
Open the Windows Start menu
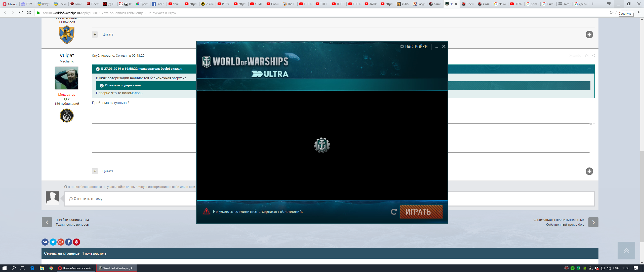tap(4, 268)
